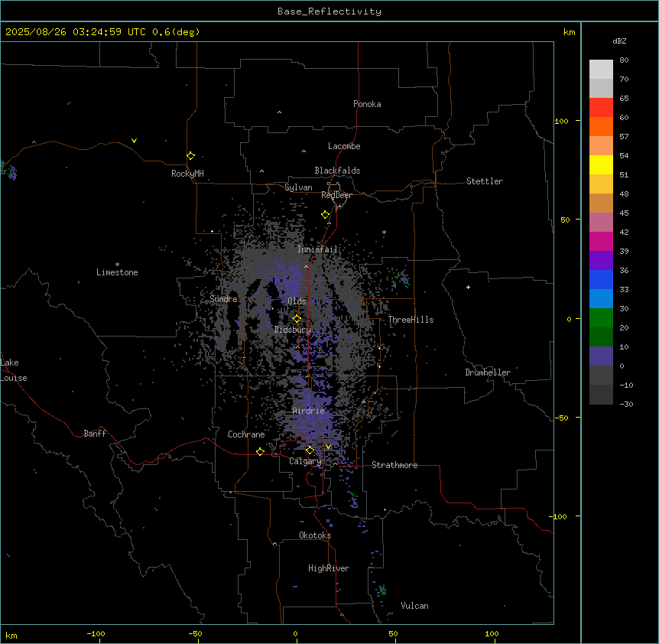Click the km unit label at bottom left
Screen dimensions: 659x644
tap(11, 635)
